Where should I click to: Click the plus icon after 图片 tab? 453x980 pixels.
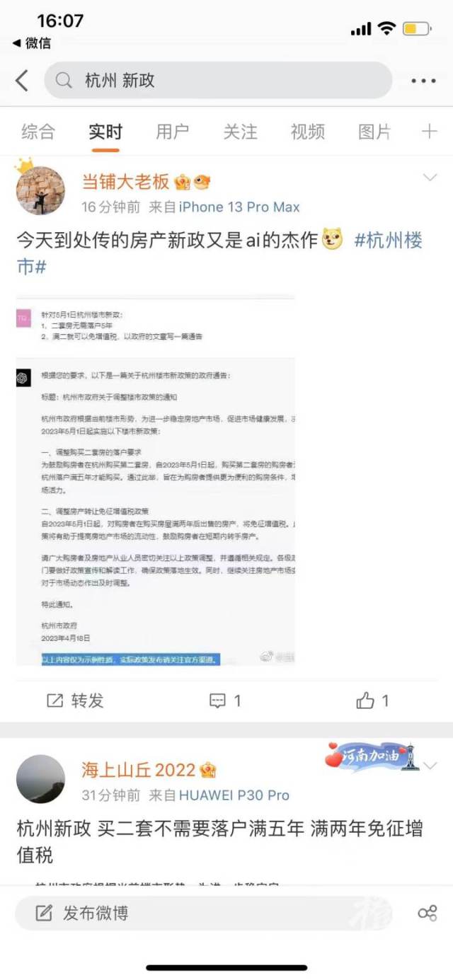430,131
